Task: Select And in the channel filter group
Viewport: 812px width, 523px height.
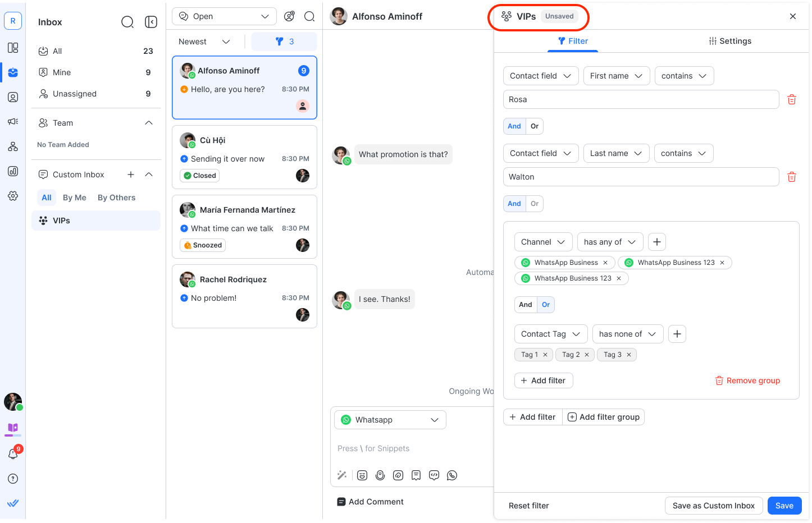Action: [526, 305]
